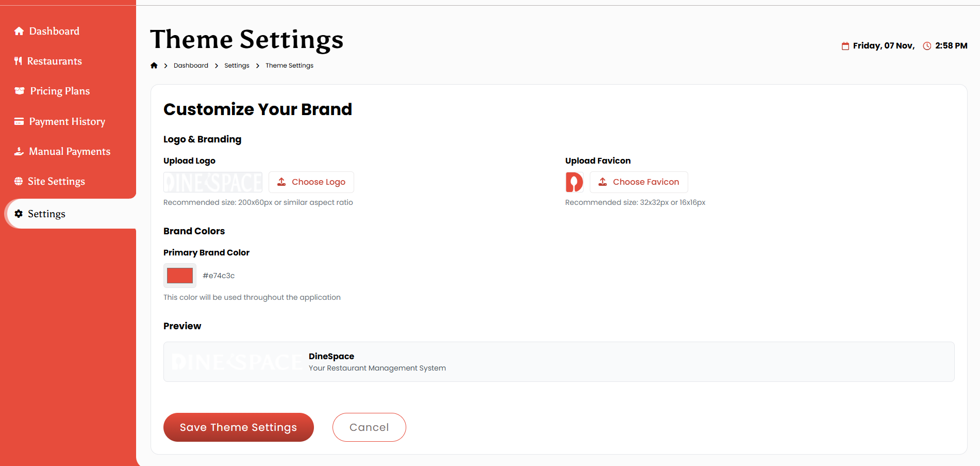Open the primary brand color swatch
Screen dimensions: 980x466
click(180, 276)
